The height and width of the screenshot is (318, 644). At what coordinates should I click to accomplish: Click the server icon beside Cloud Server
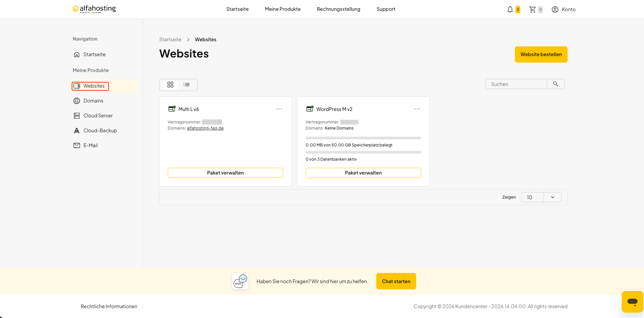(77, 116)
